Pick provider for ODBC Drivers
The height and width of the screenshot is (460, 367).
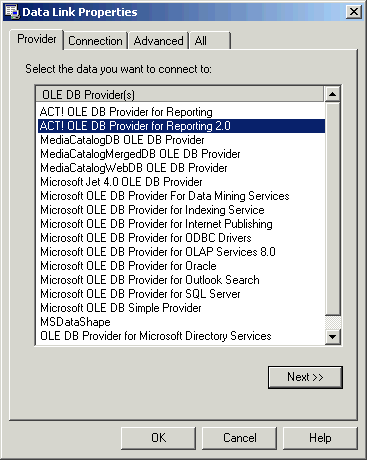coord(181,238)
